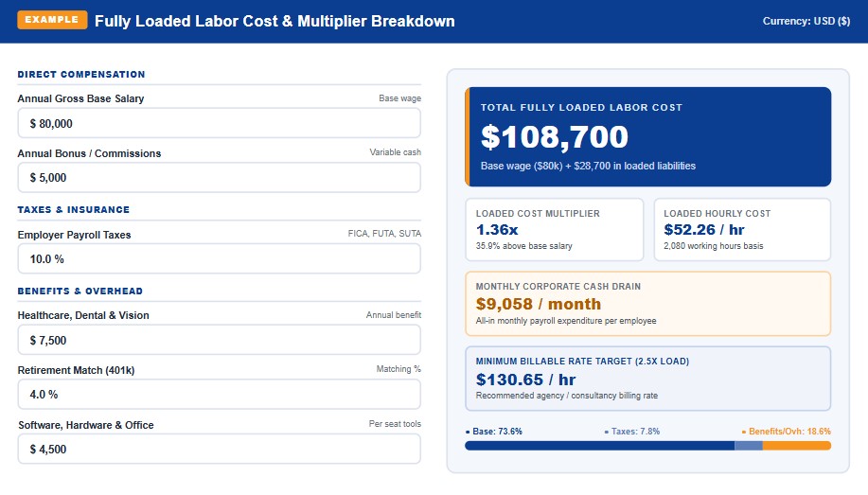Click the Annual benefit hint label
This screenshot has height=495, width=868.
tap(394, 315)
